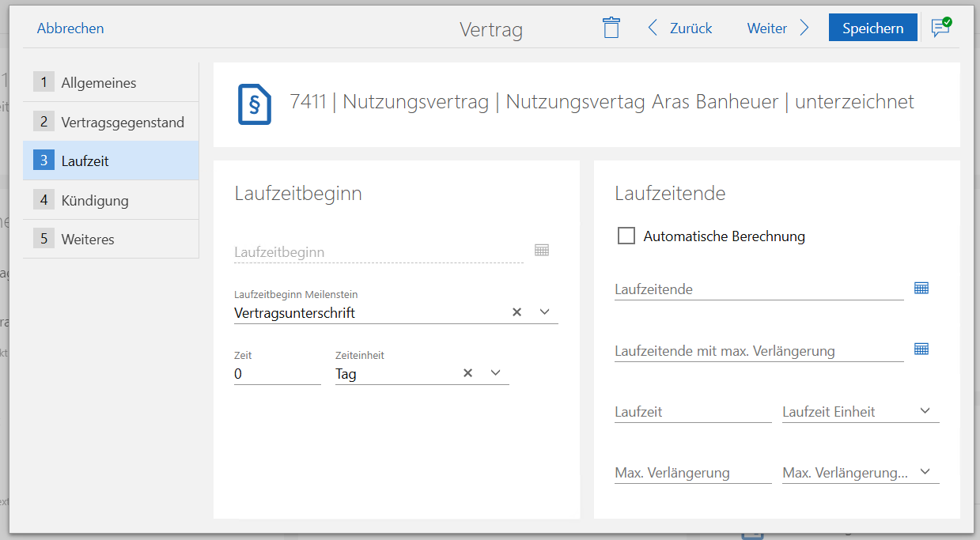Open calendar for Laufzeitende mit max. Verlängerung

click(x=921, y=349)
